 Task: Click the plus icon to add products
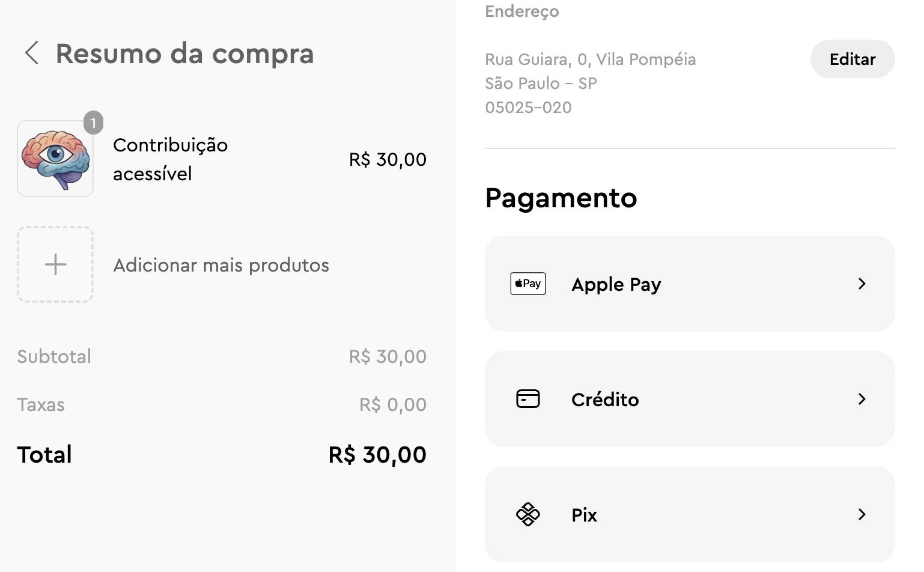(x=55, y=264)
